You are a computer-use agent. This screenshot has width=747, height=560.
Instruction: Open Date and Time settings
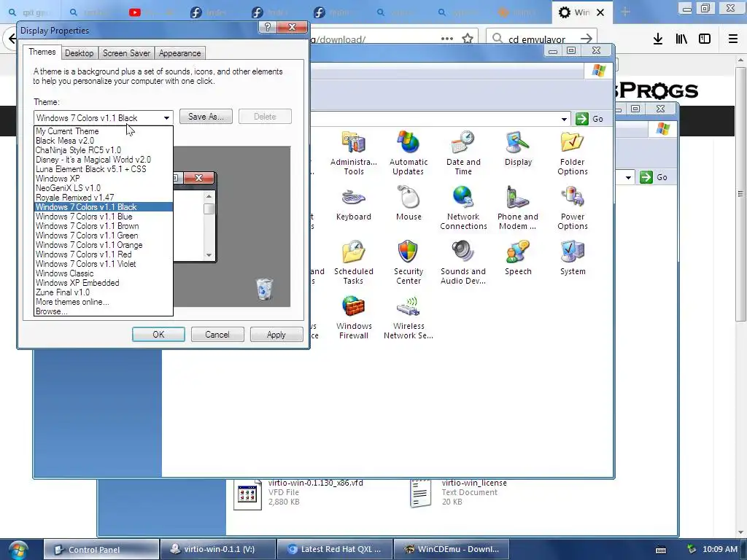(463, 153)
